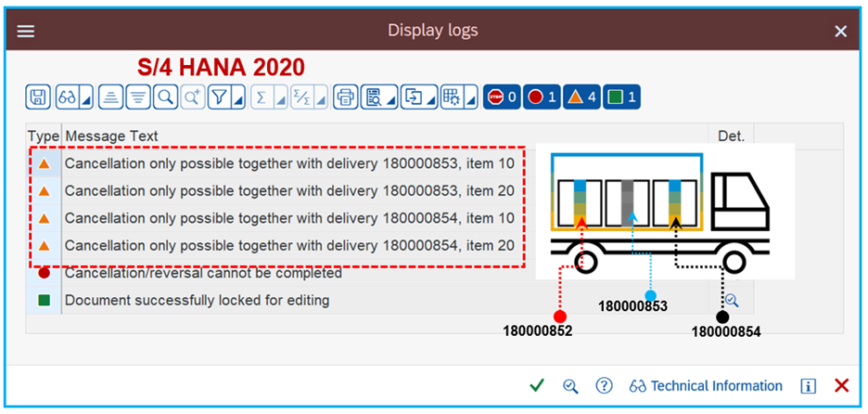Click the Print icon in the toolbar

click(345, 97)
